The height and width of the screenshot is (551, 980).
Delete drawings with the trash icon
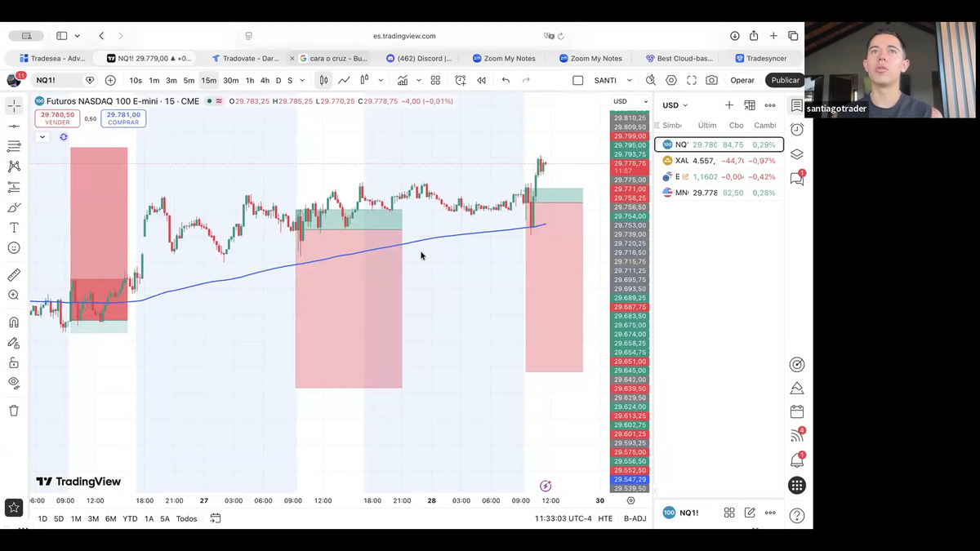[14, 411]
